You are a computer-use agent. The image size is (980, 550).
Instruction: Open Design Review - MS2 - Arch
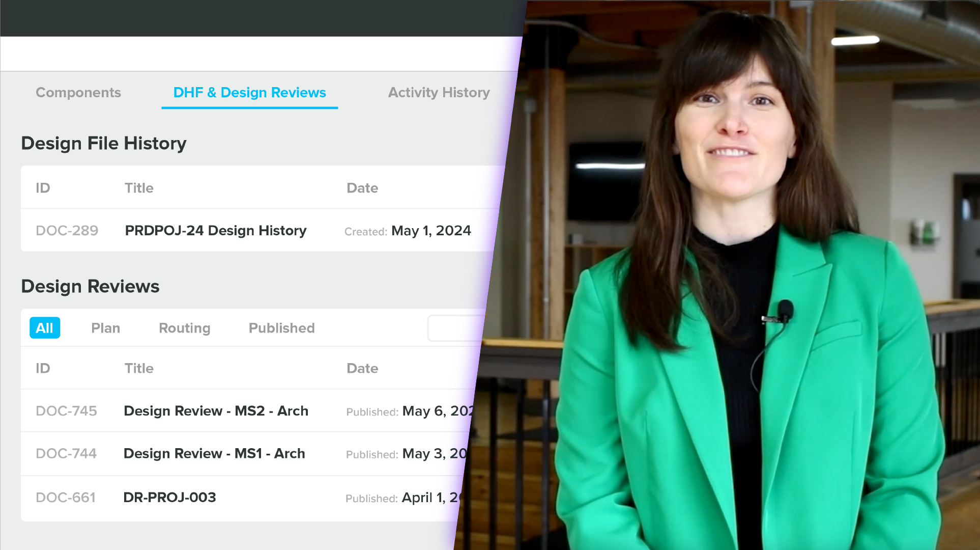216,411
